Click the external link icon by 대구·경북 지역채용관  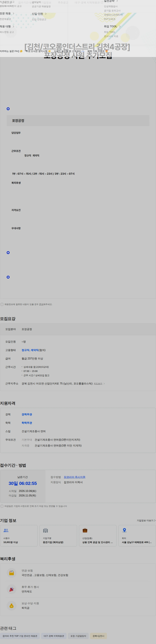tap(102, 2)
